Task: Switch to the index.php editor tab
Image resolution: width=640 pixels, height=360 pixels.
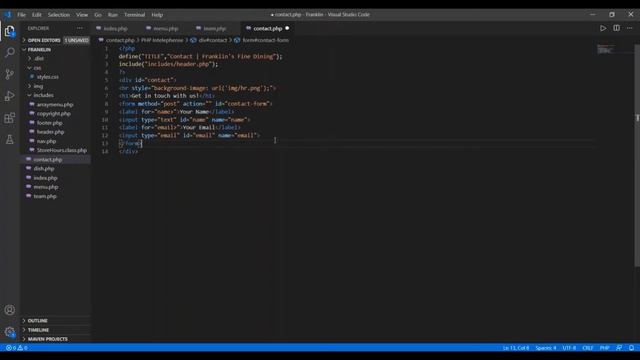Action: (116, 29)
